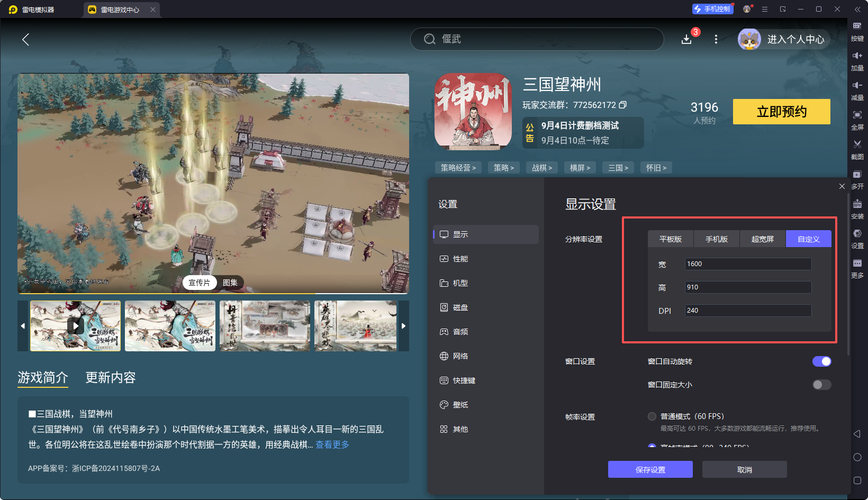Open the download manager icon
This screenshot has height=500, width=868.
[686, 39]
